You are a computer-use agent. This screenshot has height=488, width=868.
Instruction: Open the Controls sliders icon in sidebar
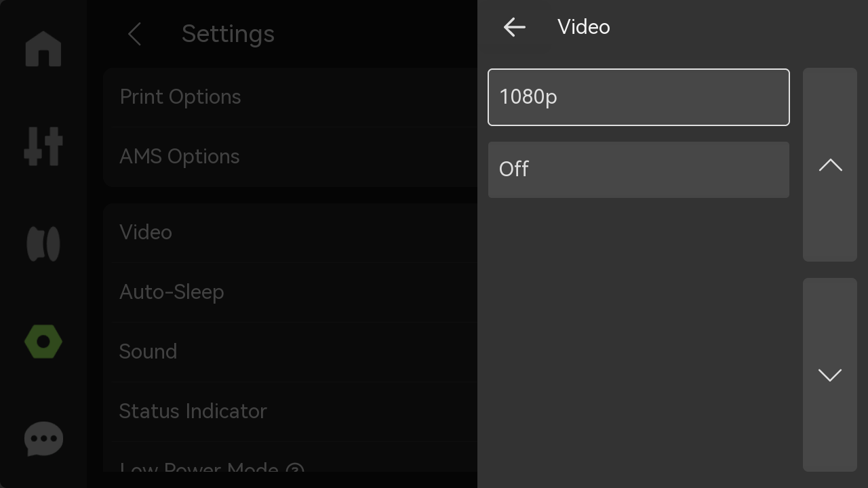[43, 146]
